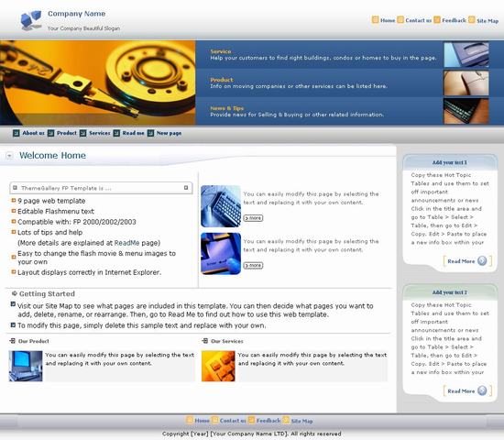Screen dimensions: 504x440
Task: Click the square icon beside About us
Action: coord(16,133)
